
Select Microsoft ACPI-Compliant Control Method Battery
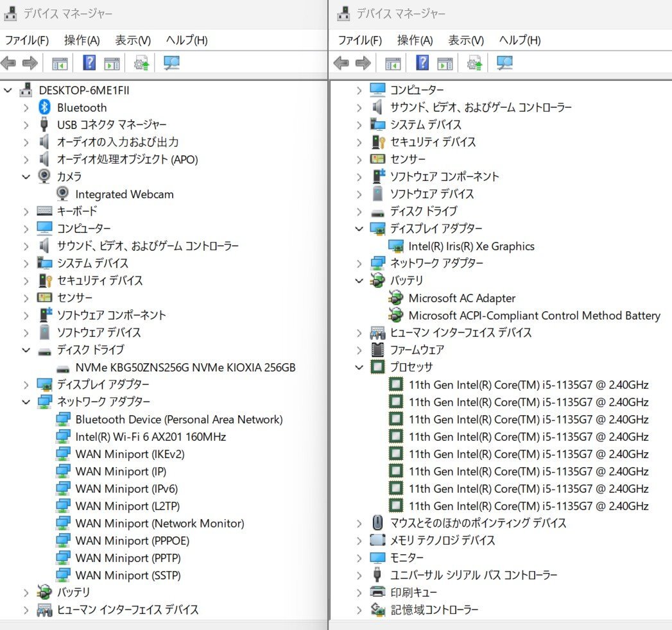534,315
